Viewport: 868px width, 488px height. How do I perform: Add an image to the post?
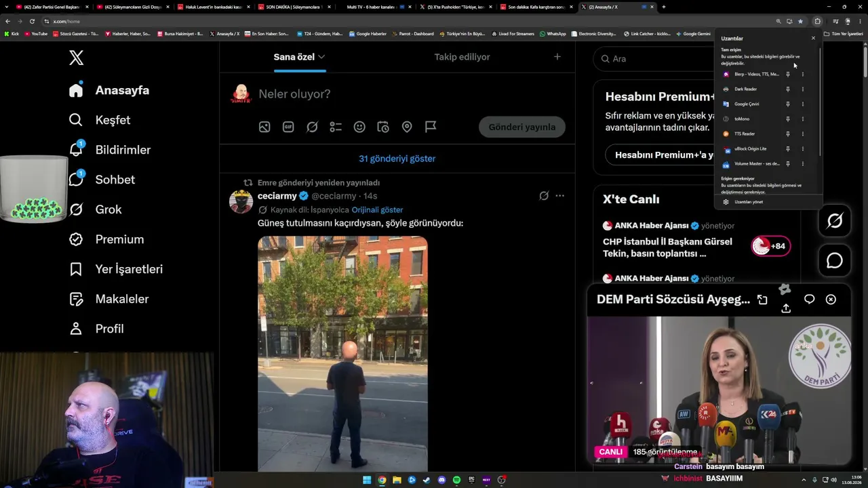264,127
